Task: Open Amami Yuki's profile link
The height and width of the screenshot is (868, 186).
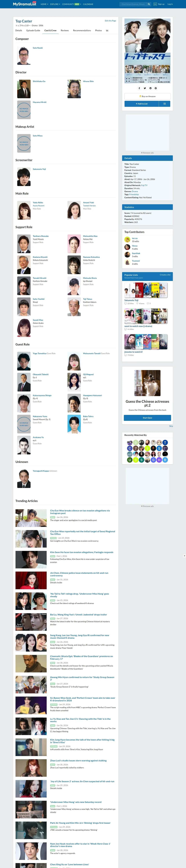Action: 89,203
